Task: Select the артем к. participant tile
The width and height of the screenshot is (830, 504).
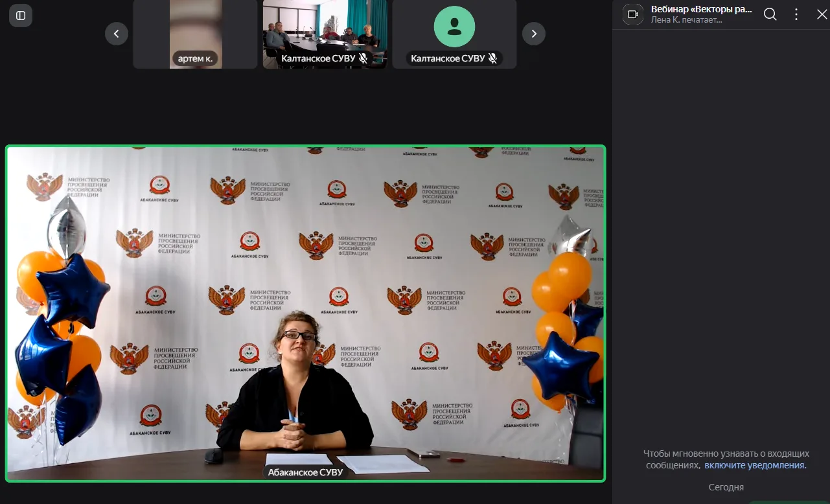Action: (196, 34)
